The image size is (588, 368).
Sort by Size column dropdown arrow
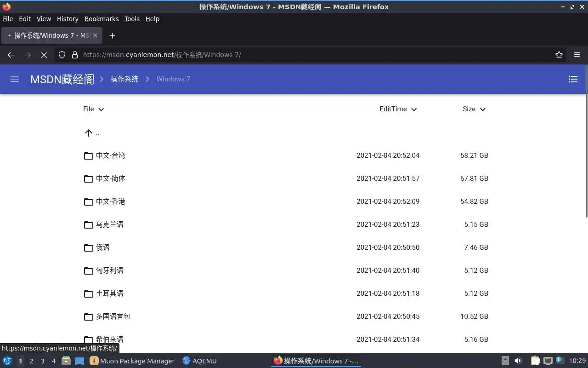pos(483,109)
